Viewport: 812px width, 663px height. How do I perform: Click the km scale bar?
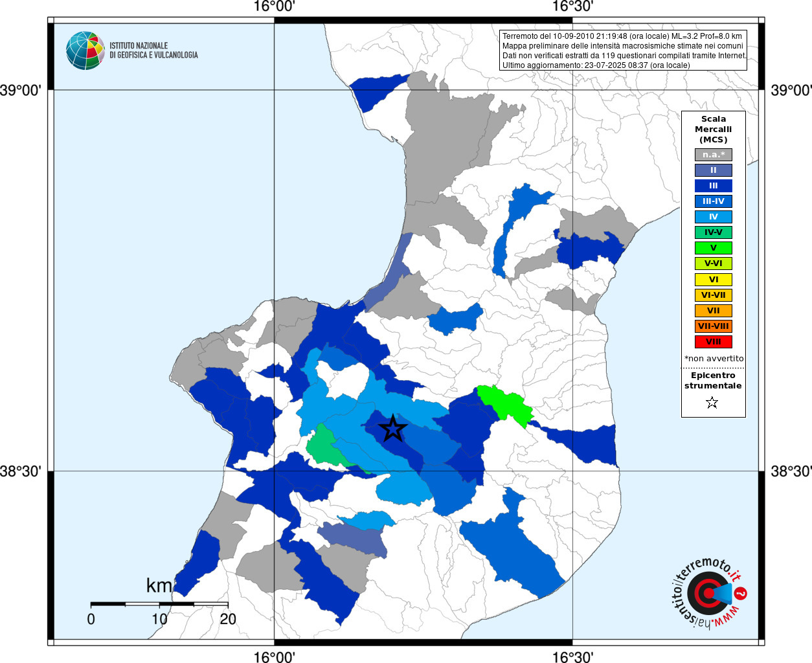159,604
